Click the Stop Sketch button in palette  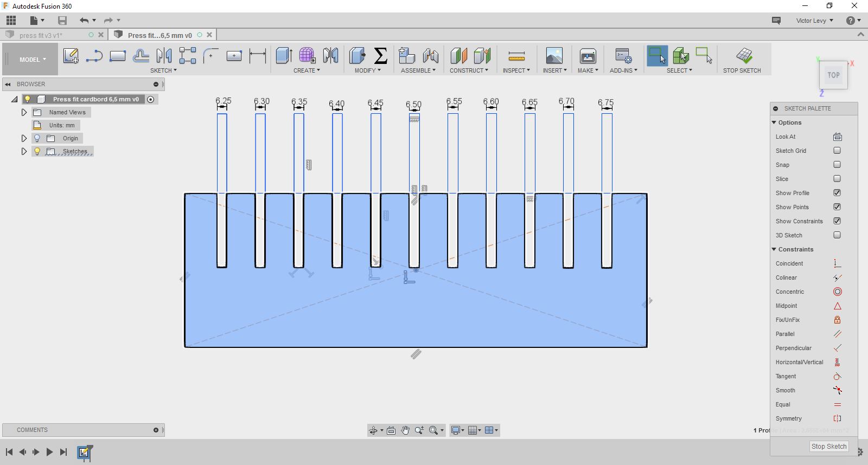coord(828,447)
